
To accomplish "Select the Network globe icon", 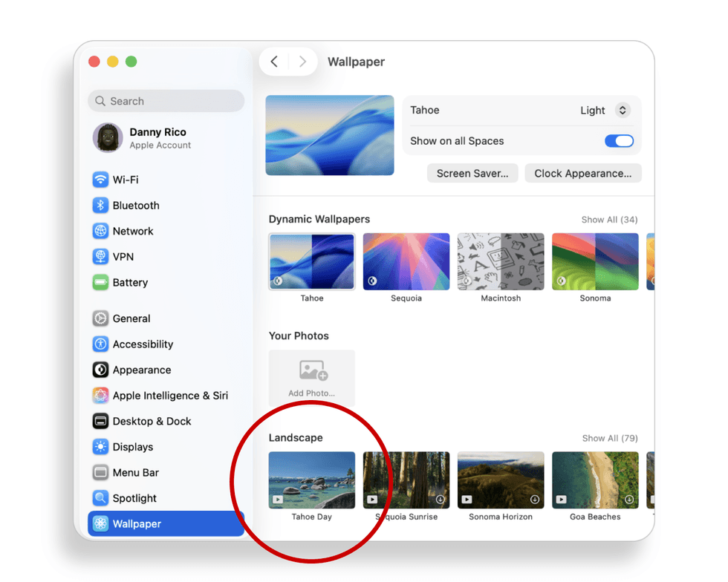I will pos(100,231).
